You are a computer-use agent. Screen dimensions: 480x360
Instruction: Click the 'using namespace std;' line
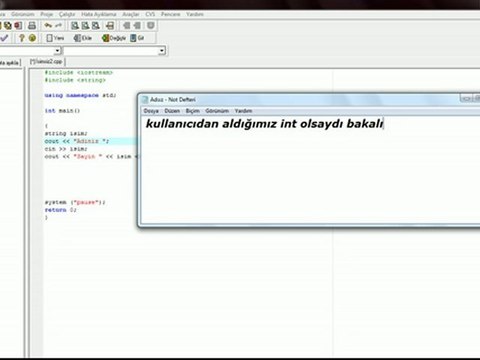click(x=80, y=95)
